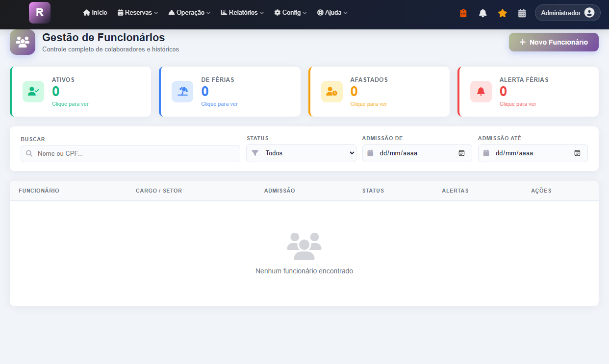Viewport: 609px width, 364px height.
Task: Click the blue De Férias umbrella icon
Action: click(x=182, y=92)
